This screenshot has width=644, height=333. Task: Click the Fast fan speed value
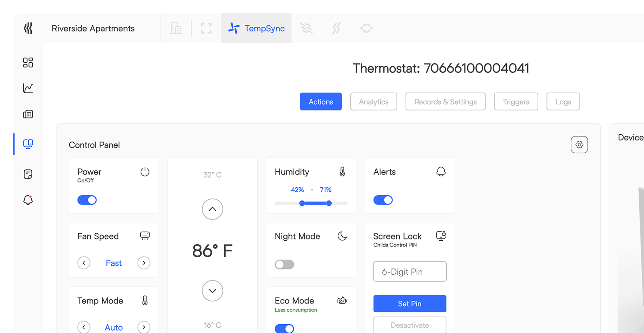(114, 263)
